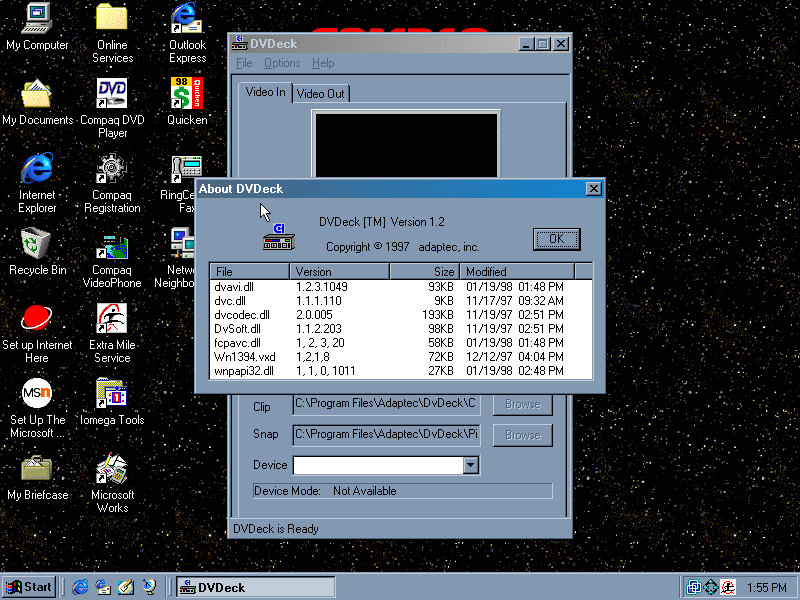The image size is (800, 600).
Task: Click the View Channels quick launch icon
Action: pyautogui.click(x=149, y=587)
